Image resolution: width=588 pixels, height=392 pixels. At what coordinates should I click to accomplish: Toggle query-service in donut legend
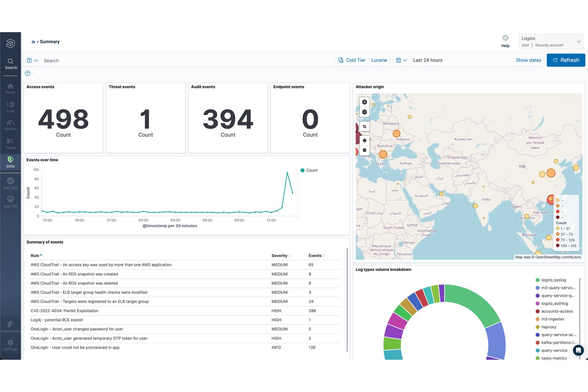tap(551, 350)
